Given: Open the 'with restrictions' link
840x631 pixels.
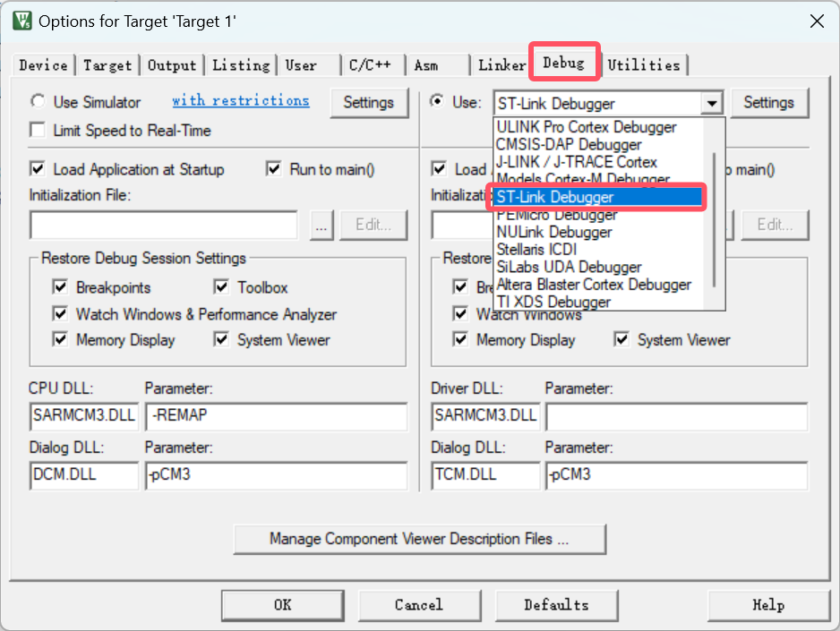Looking at the screenshot, I should [x=241, y=100].
